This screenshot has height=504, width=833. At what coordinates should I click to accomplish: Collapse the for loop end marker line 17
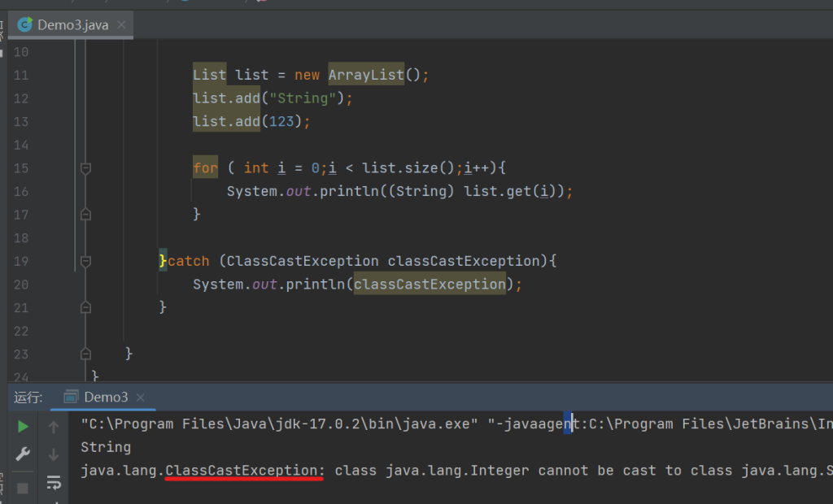(x=85, y=215)
